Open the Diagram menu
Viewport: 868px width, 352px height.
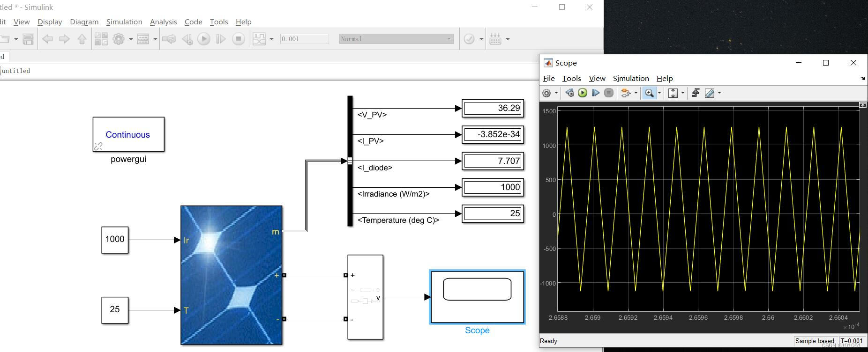coord(84,22)
